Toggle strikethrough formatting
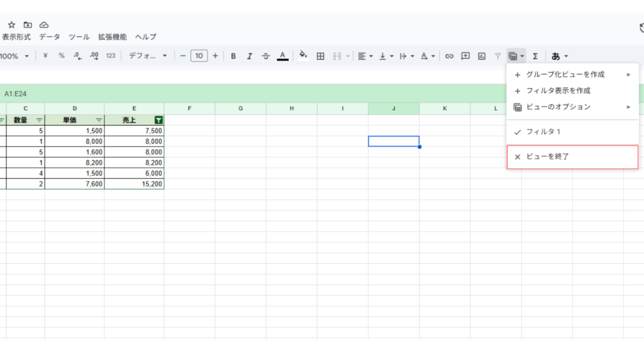The width and height of the screenshot is (644, 352). 266,56
